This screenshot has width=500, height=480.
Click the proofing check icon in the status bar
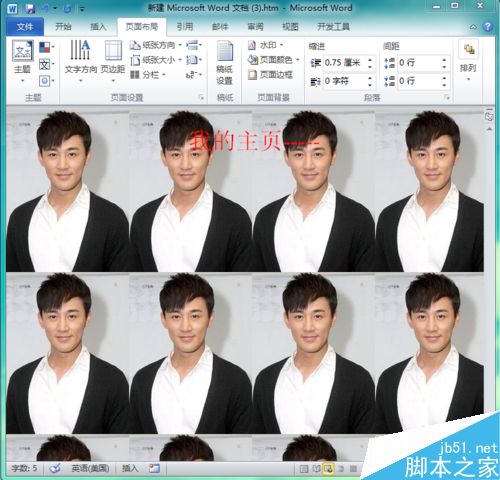[x=55, y=468]
